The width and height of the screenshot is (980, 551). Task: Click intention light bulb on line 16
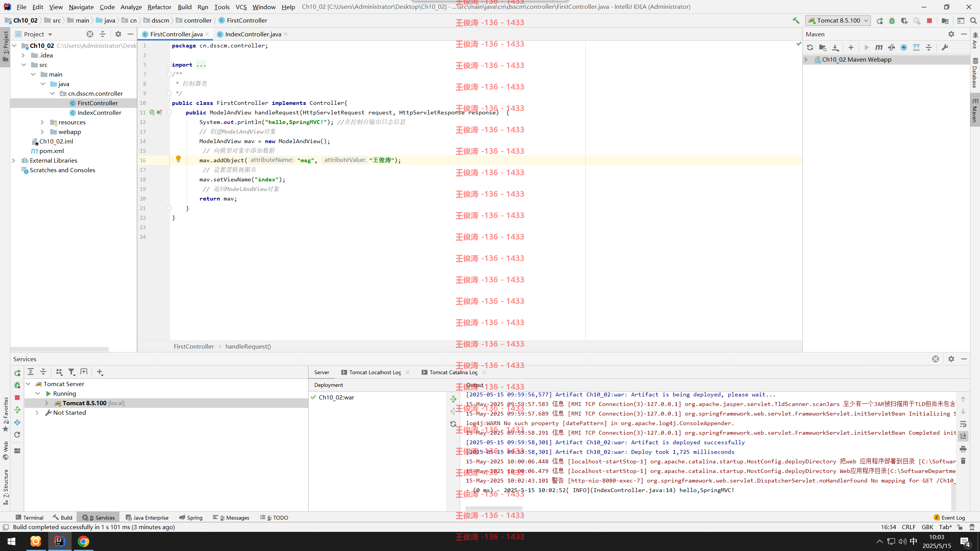pyautogui.click(x=178, y=159)
